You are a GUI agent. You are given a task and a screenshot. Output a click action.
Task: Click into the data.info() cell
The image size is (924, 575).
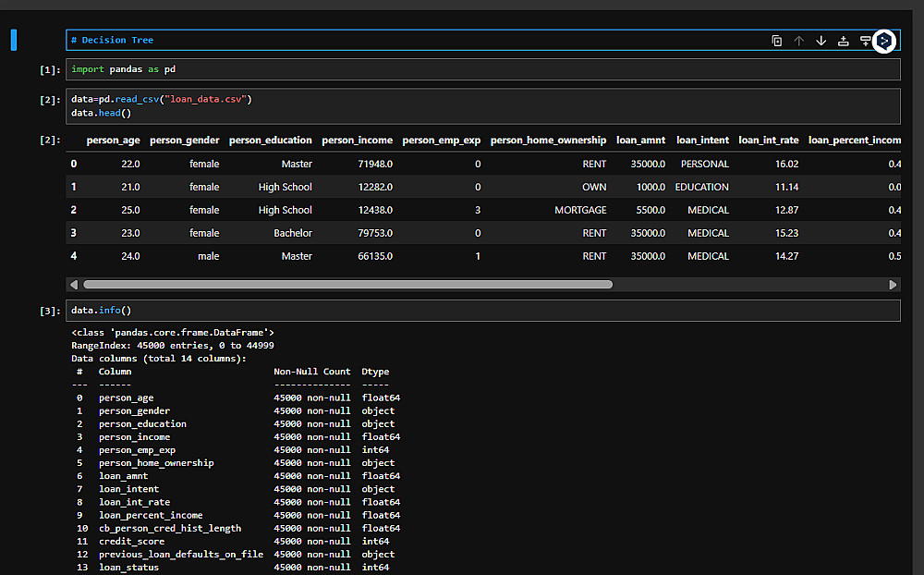pos(462,311)
